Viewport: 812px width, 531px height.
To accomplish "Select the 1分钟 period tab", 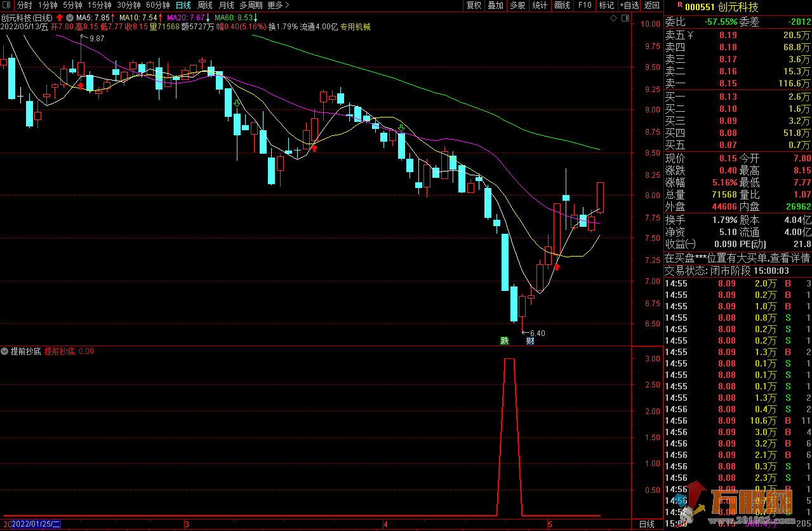I will pos(48,5).
